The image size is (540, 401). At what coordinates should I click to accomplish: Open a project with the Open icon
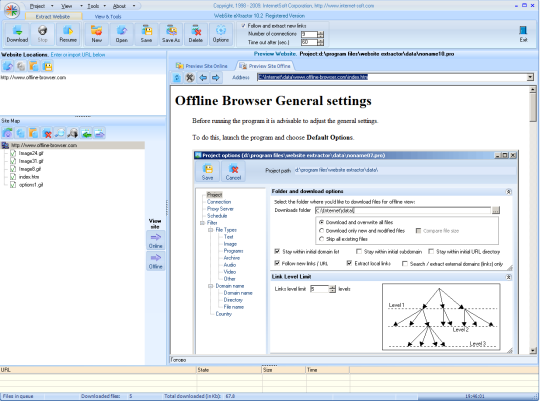tap(121, 34)
